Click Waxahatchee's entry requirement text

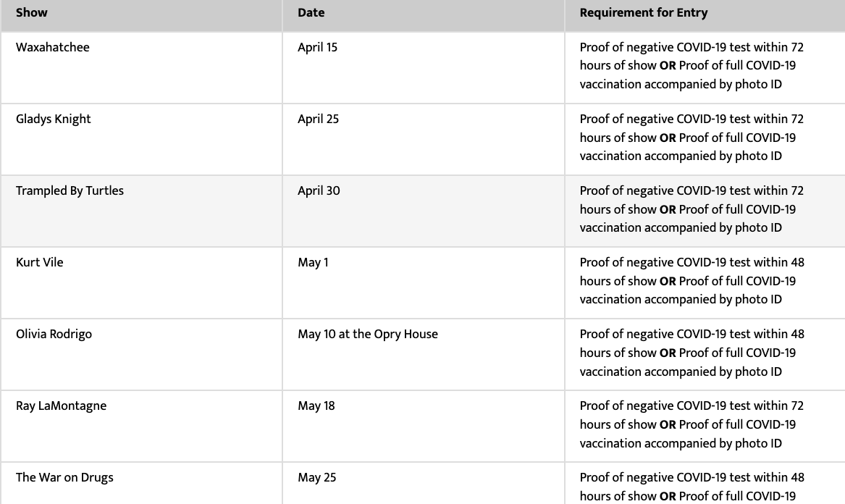(x=691, y=66)
